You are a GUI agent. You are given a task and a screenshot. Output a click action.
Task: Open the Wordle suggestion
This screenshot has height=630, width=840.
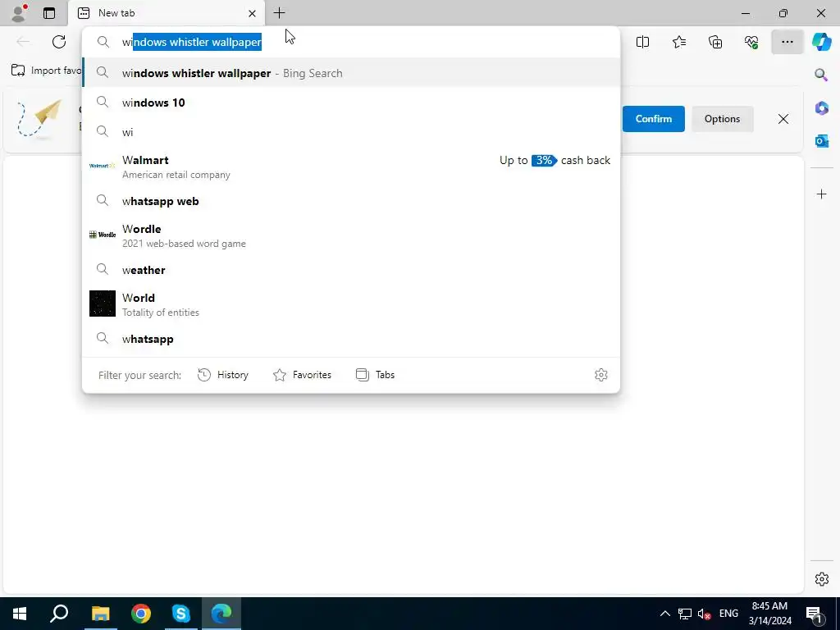coord(351,235)
